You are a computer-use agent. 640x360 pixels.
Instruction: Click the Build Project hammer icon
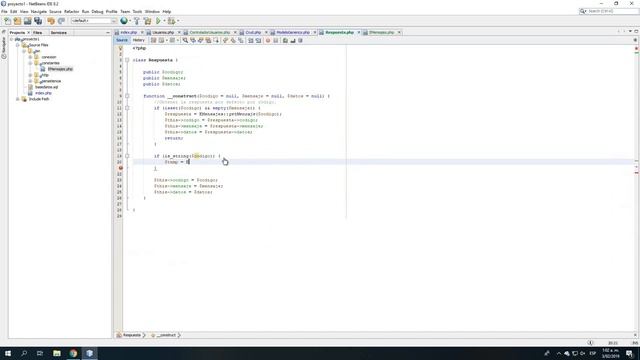[137, 21]
